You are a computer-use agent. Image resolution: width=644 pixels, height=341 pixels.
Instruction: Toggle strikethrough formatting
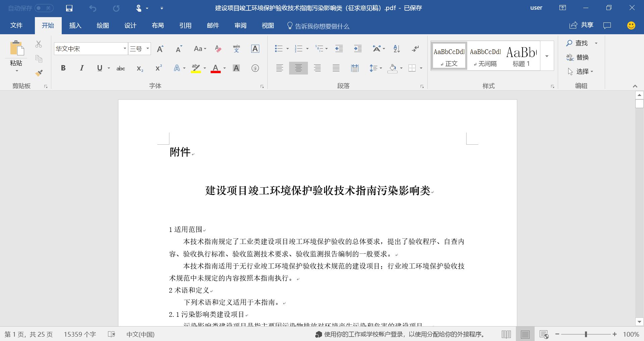[x=121, y=68]
